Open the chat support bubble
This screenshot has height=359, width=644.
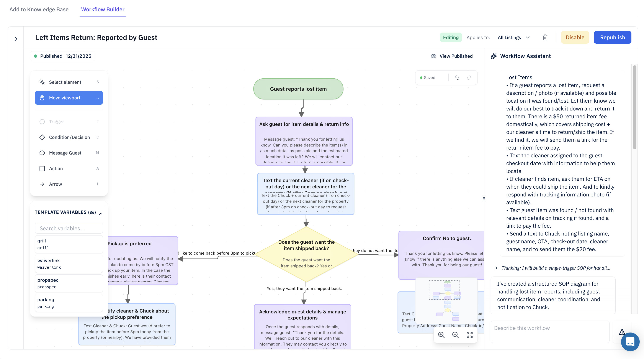point(630,342)
